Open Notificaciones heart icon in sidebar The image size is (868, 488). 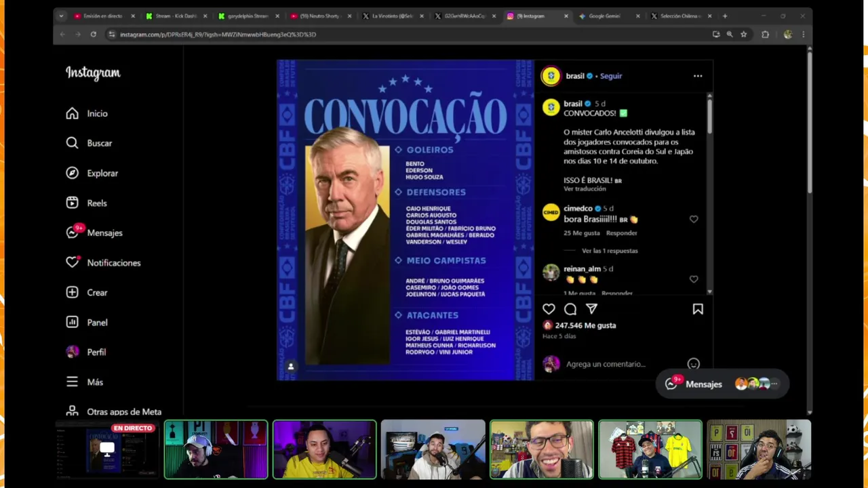(73, 262)
